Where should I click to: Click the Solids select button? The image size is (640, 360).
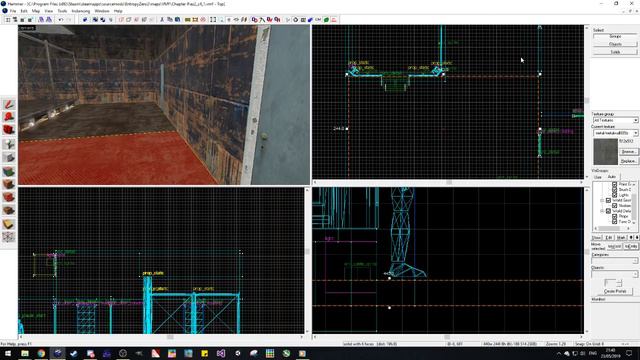pos(615,52)
